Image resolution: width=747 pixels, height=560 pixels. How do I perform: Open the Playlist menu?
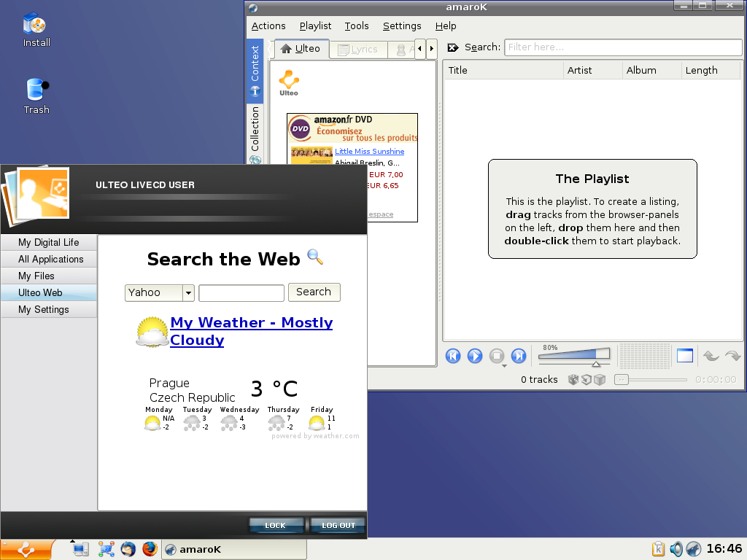[x=315, y=26]
